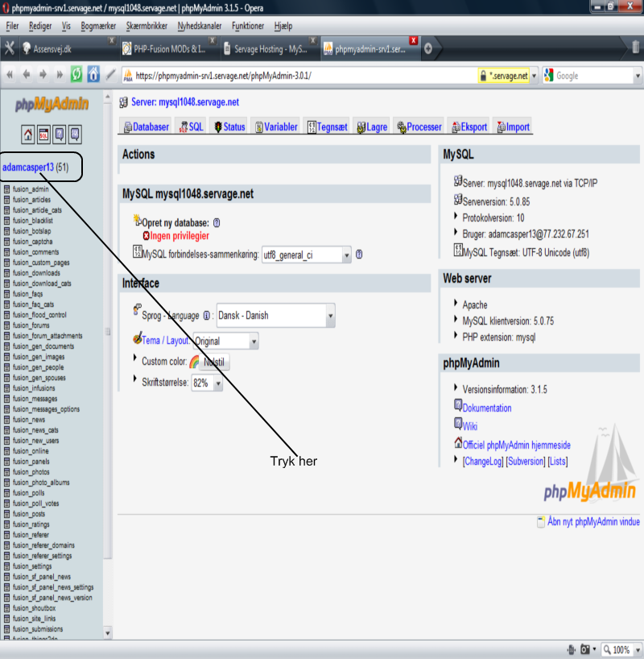Viewport: 644px width, 659px height.
Task: Open the SQL query window icon
Action: (43, 135)
